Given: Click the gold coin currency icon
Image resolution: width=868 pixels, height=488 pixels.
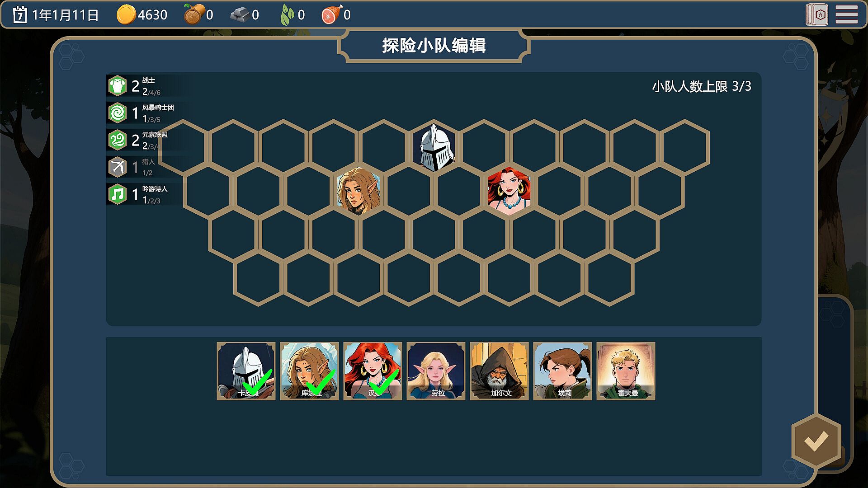Looking at the screenshot, I should point(126,15).
